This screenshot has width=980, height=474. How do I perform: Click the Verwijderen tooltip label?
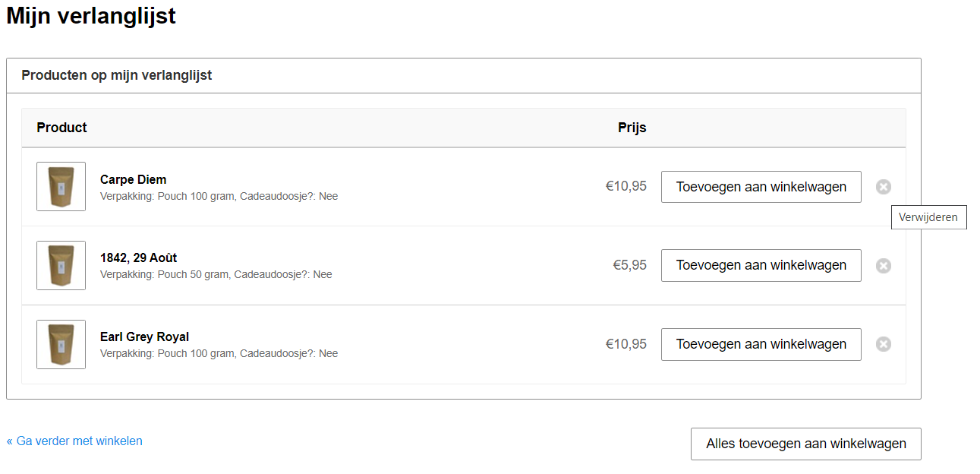click(x=928, y=217)
